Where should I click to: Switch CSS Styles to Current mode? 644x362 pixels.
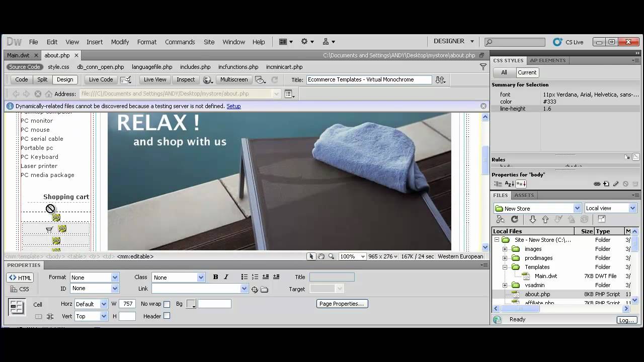527,72
